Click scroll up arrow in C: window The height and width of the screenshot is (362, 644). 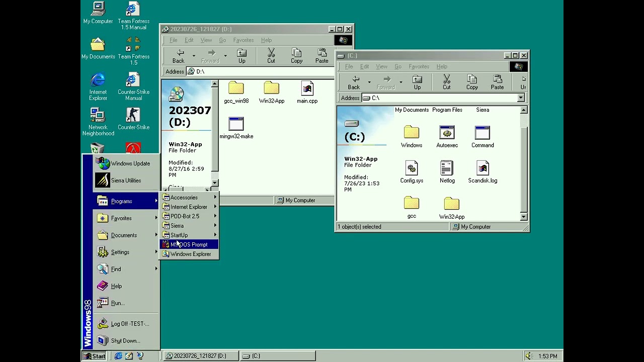[523, 110]
